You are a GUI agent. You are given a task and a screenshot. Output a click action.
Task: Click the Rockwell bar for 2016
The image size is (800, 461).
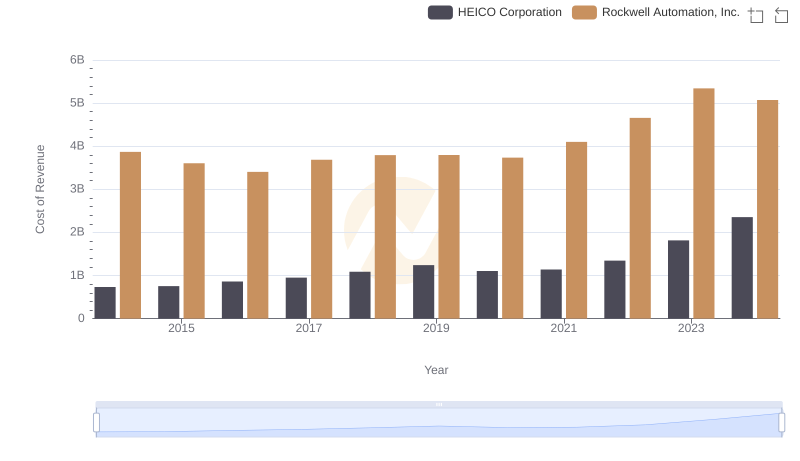[258, 245]
